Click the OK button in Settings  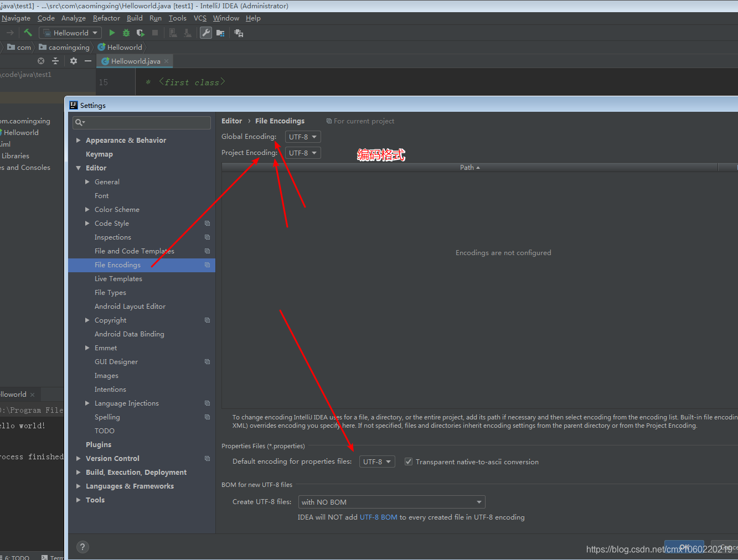[684, 547]
